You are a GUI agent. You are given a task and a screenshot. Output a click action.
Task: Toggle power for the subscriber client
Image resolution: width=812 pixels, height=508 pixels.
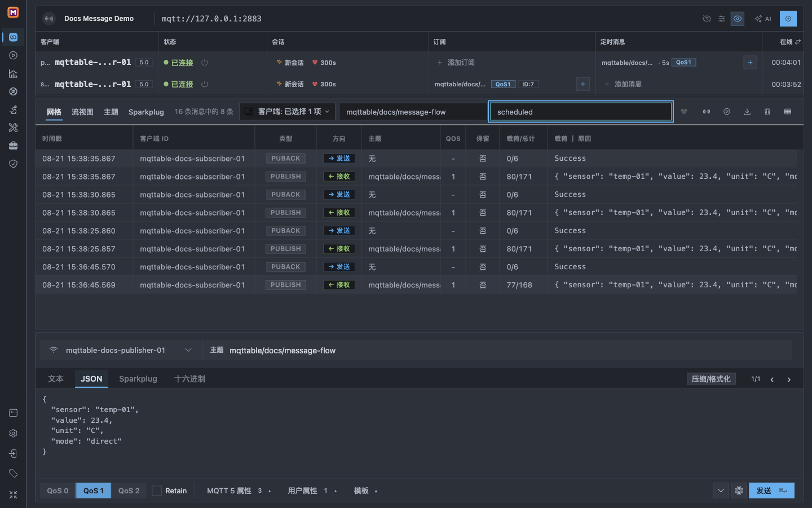(x=205, y=84)
